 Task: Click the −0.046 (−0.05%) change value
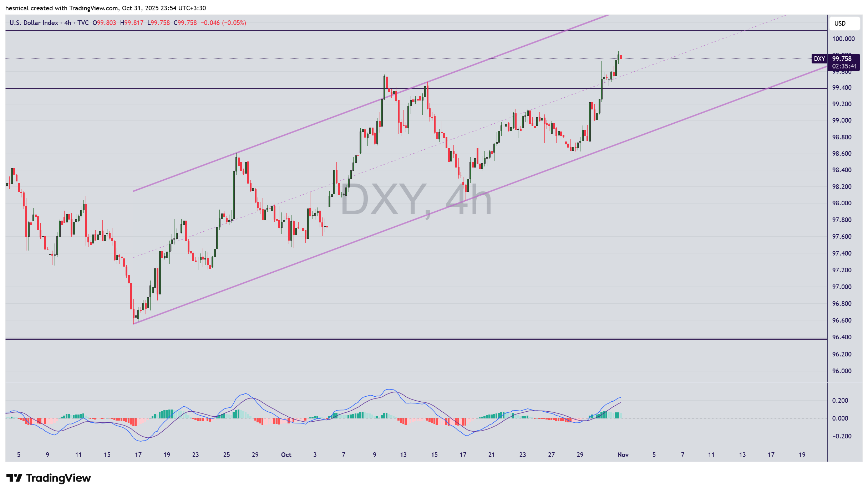click(223, 23)
